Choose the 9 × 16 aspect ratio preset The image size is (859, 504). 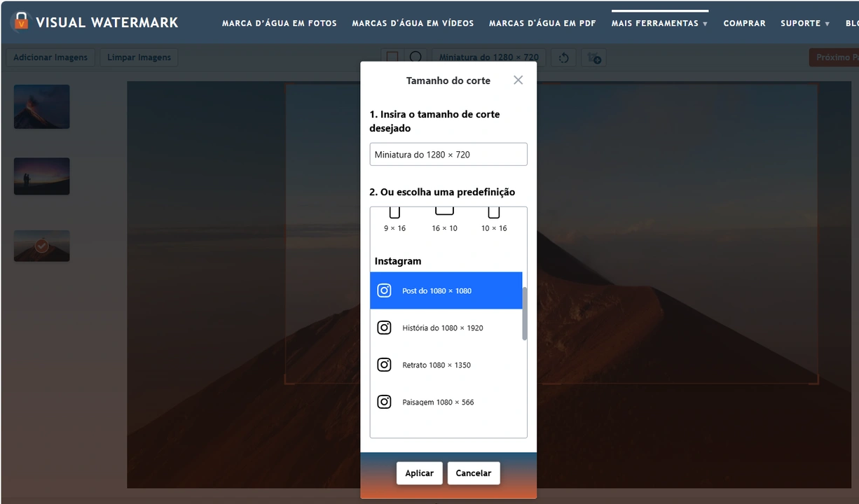coord(394,220)
